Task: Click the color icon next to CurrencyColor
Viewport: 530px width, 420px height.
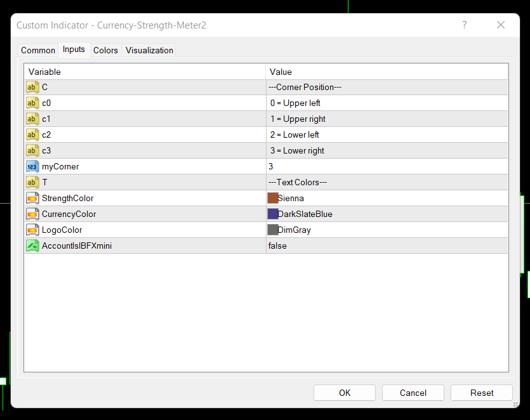Action: [32, 214]
